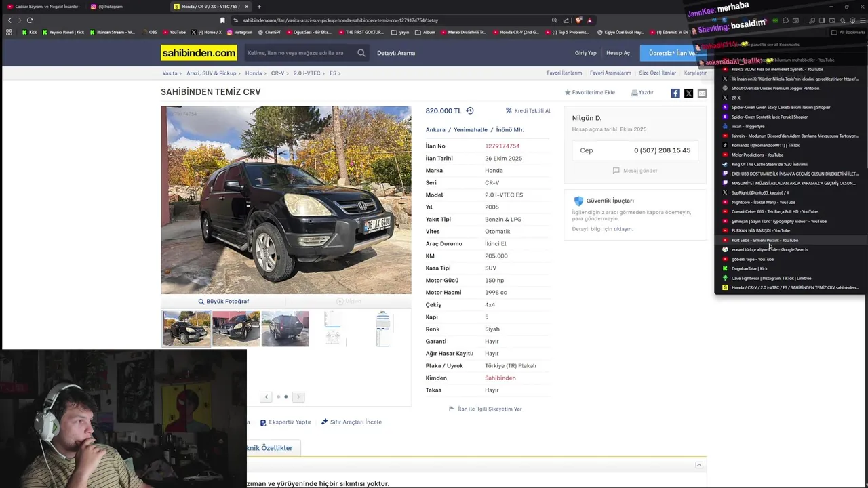Open new browser tab with plus icon
The height and width of the screenshot is (488, 868).
259,7
